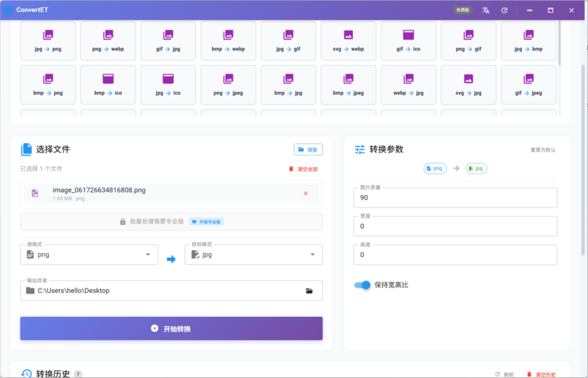Pick the bmp to webp conversion card

pos(228,41)
